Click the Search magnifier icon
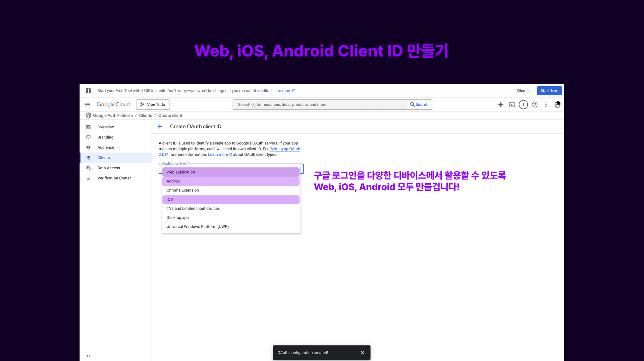 pos(419,104)
